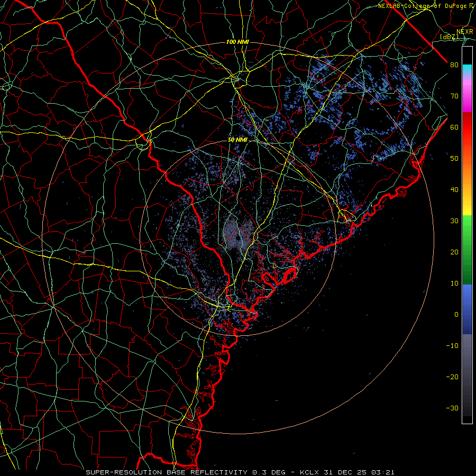Click the KCLX station identifier in caption
Screen dimensions: 476x476
312,472
